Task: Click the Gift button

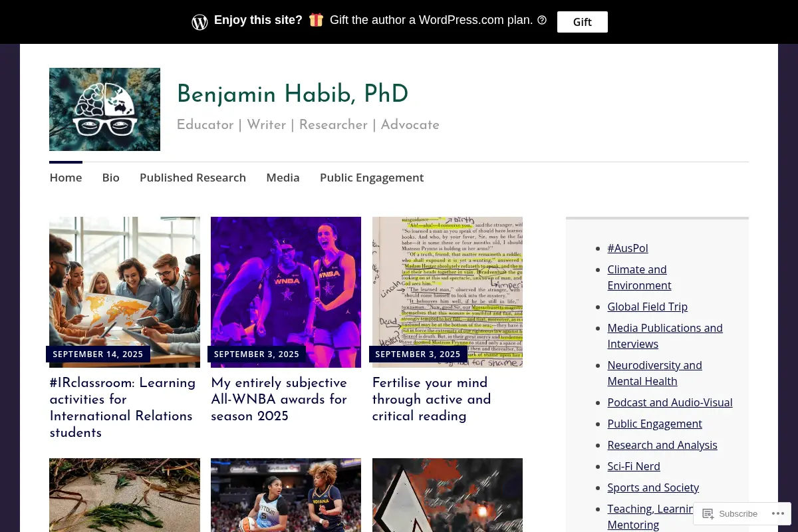Action: [x=582, y=22]
